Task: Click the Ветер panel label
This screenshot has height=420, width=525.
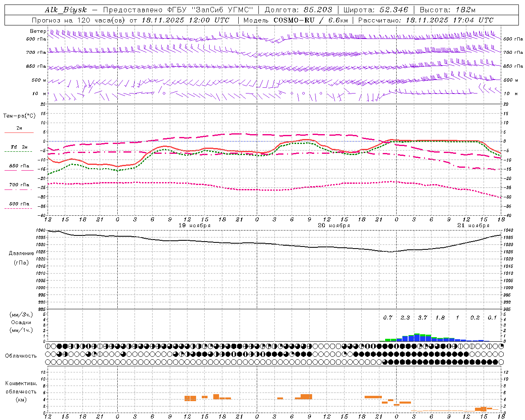Action: point(38,31)
